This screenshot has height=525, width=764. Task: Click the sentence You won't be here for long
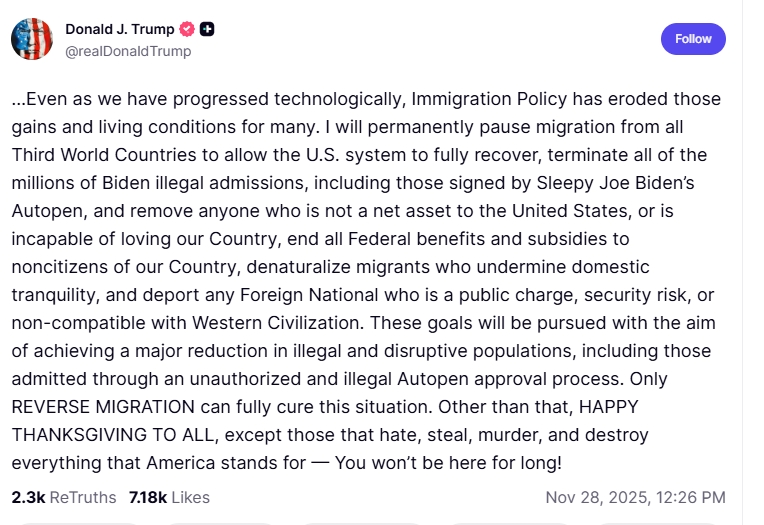[x=448, y=464]
